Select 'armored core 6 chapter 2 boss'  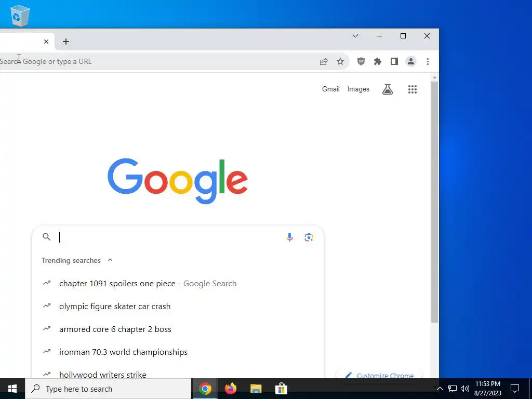click(178, 329)
